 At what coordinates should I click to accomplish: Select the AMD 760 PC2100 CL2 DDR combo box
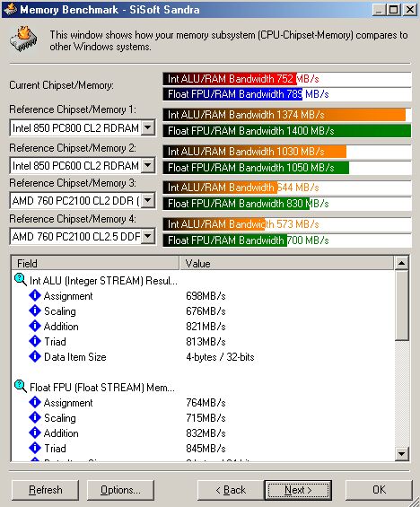click(x=83, y=201)
